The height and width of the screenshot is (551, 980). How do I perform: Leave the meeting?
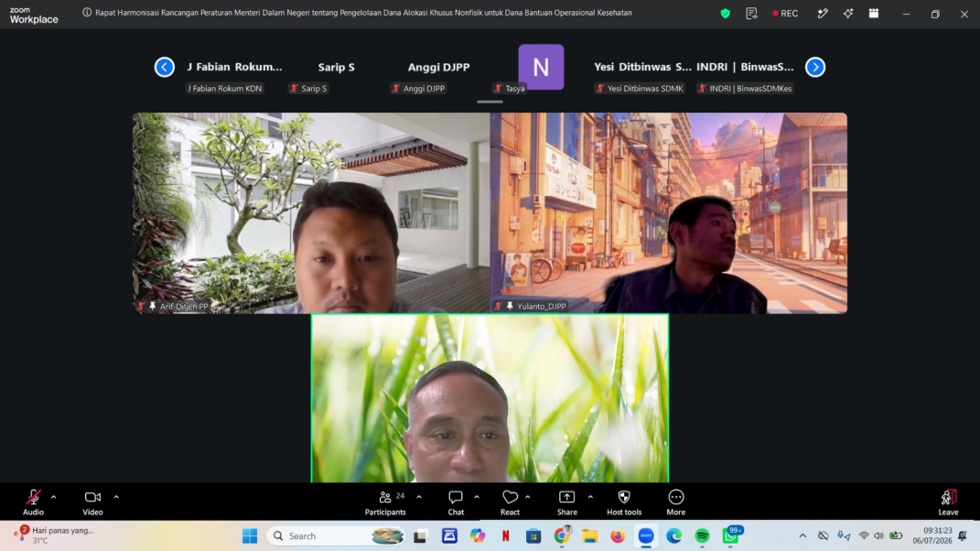coord(948,502)
